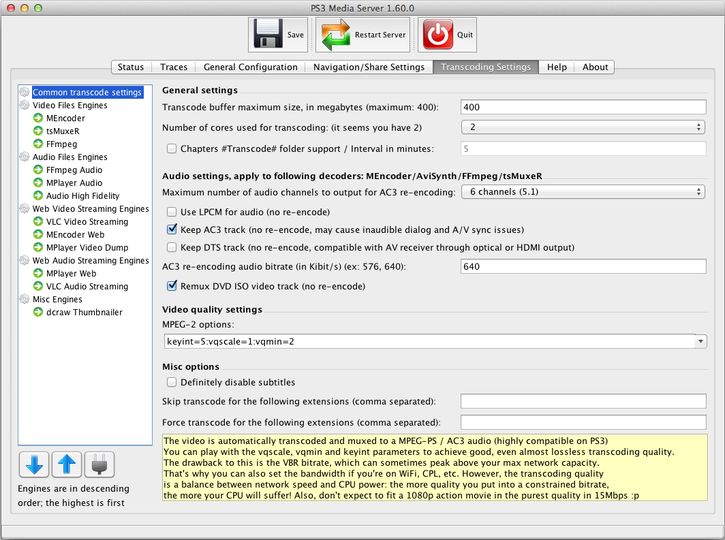The height and width of the screenshot is (540, 725).
Task: Click green icon next to MEncoder
Action: point(38,118)
